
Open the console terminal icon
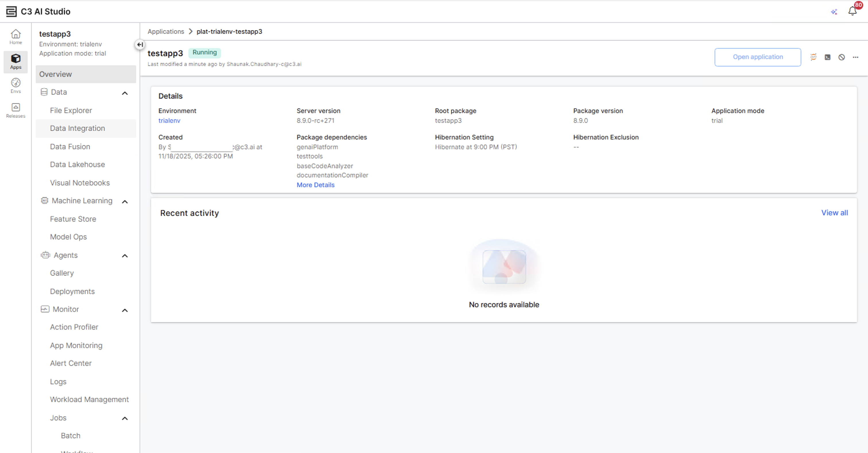pyautogui.click(x=828, y=57)
